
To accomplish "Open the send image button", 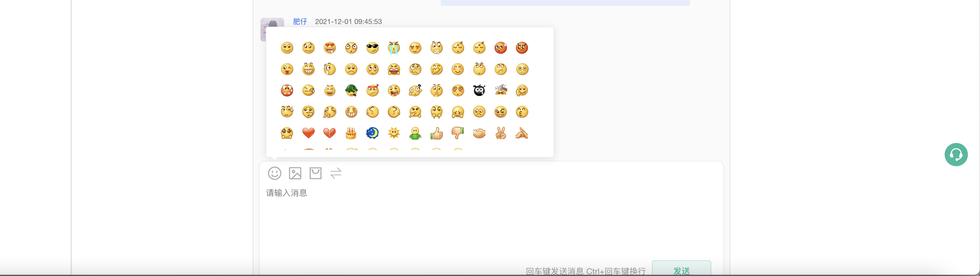I will pos(295,173).
